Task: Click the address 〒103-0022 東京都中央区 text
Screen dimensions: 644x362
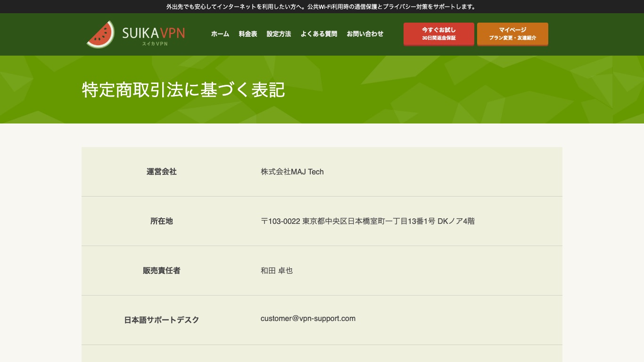Action: pos(368,221)
